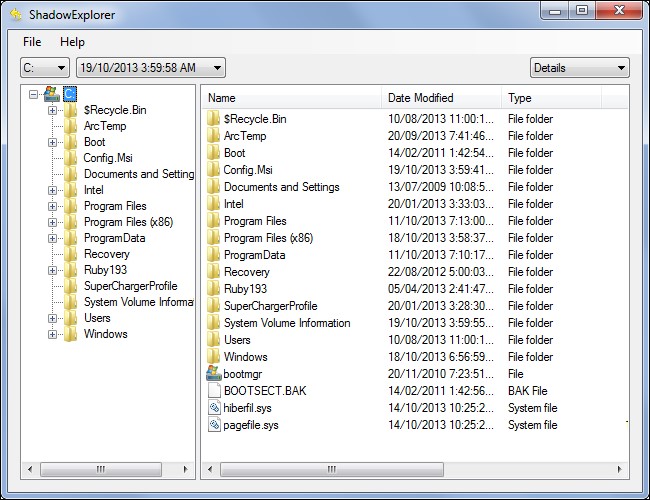Click the C: drive icon in tree
Viewport: 650px width, 500px height.
point(52,94)
